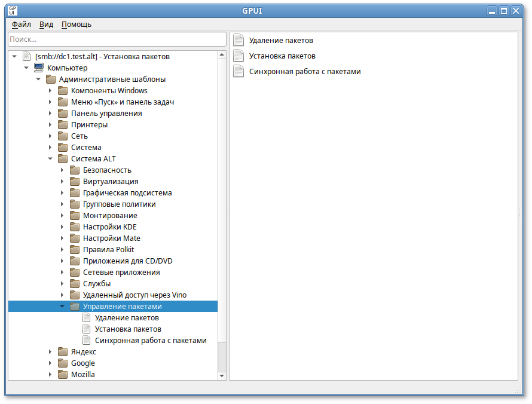Open the Вид menu

point(46,25)
